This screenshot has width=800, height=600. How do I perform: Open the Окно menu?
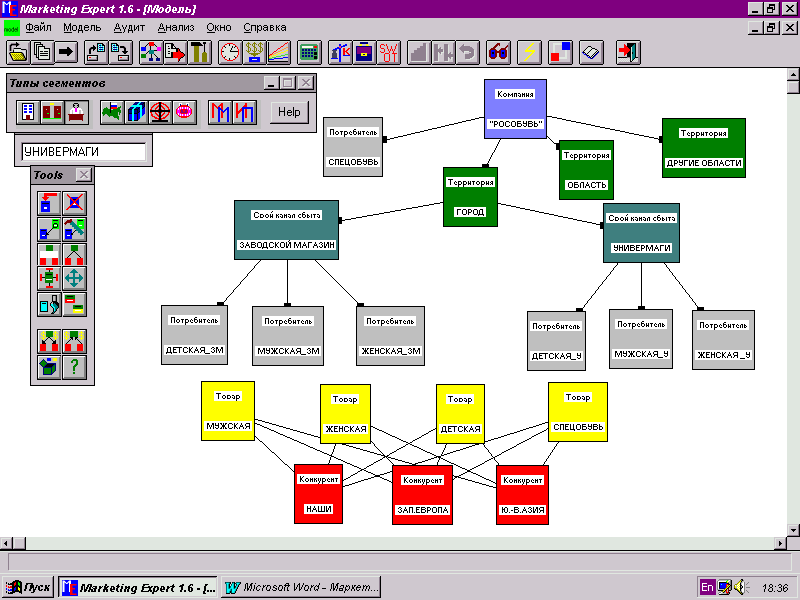coord(219,28)
